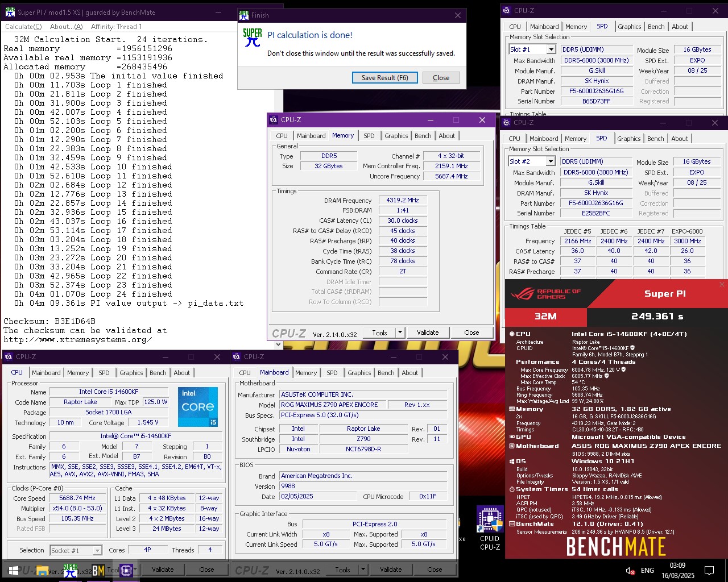Click the OS section icon in the BenchMate panel
Image resolution: width=728 pixels, height=582 pixels.
click(512, 462)
